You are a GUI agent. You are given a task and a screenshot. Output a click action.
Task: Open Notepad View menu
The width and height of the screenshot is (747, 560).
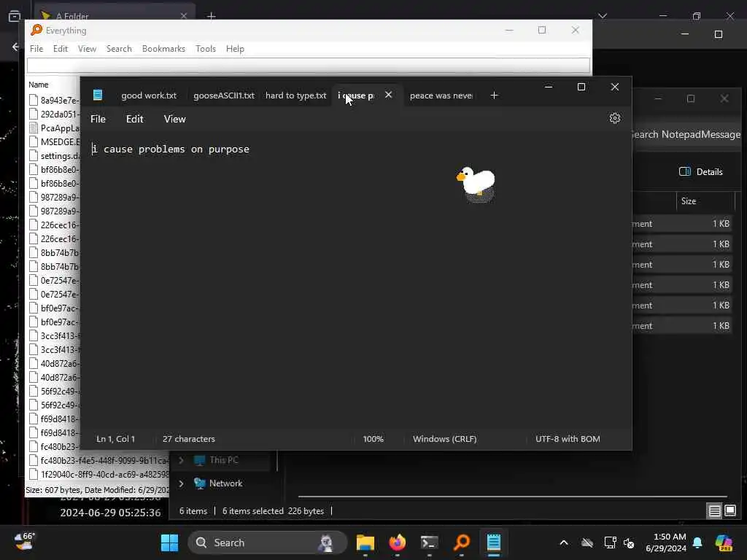175,119
